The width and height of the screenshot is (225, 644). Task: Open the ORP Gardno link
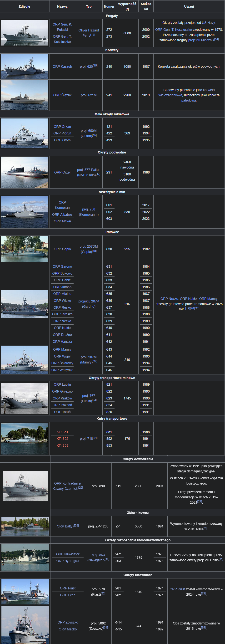click(62, 266)
